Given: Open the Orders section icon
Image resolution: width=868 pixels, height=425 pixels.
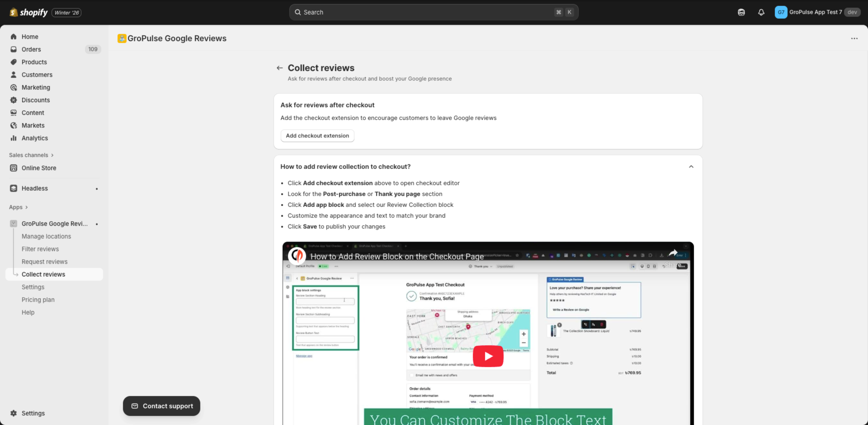Looking at the screenshot, I should pyautogui.click(x=13, y=49).
